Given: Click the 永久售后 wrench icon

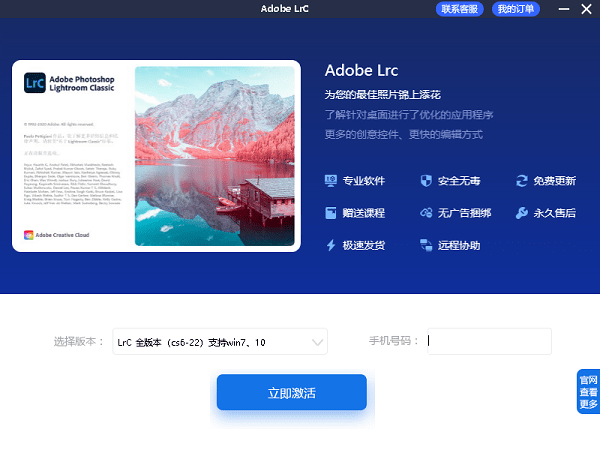Looking at the screenshot, I should tap(521, 213).
